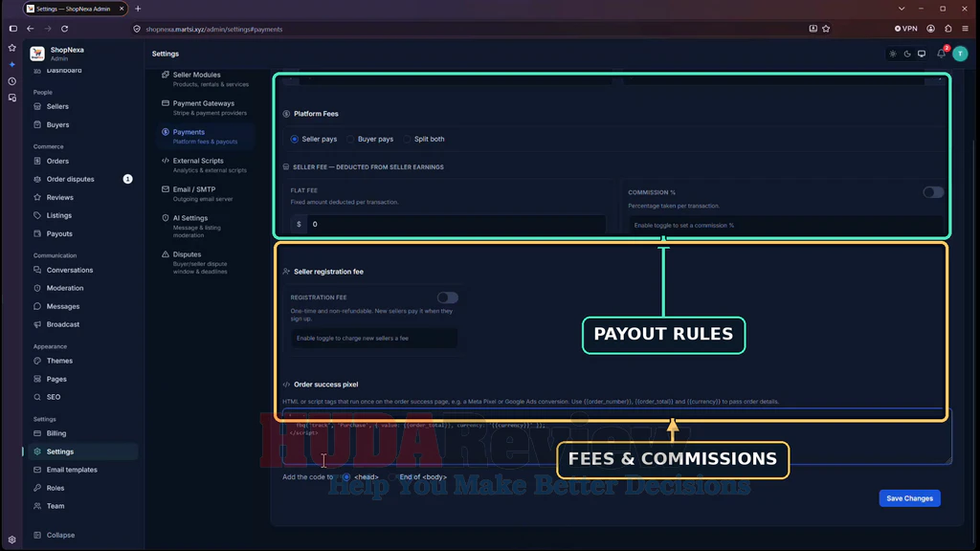Click the Themes palette icon
This screenshot has height=551, width=980.
[x=37, y=361]
